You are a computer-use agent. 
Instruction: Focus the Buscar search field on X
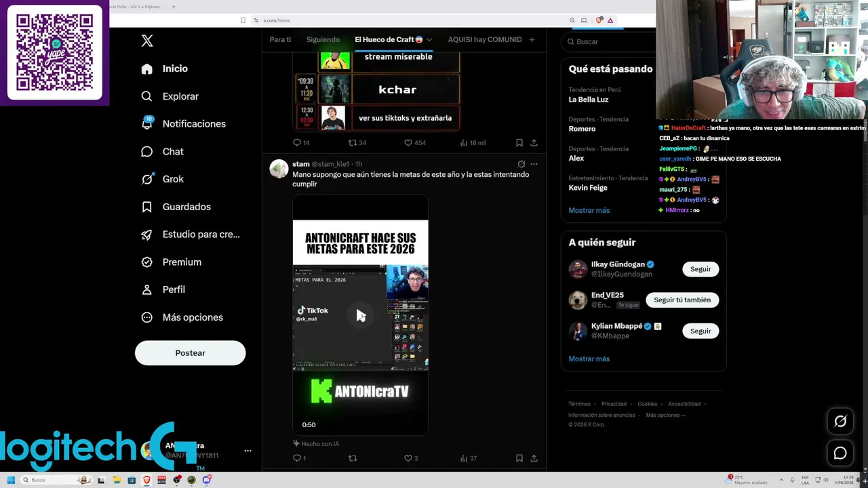coord(608,41)
